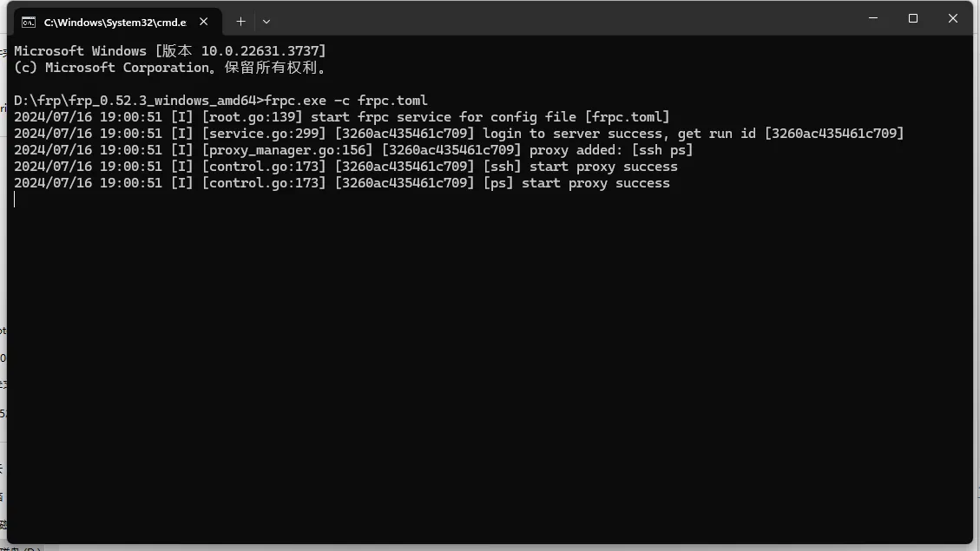Click the service.go:299 login success line
The width and height of the screenshot is (980, 551).
pyautogui.click(x=458, y=134)
